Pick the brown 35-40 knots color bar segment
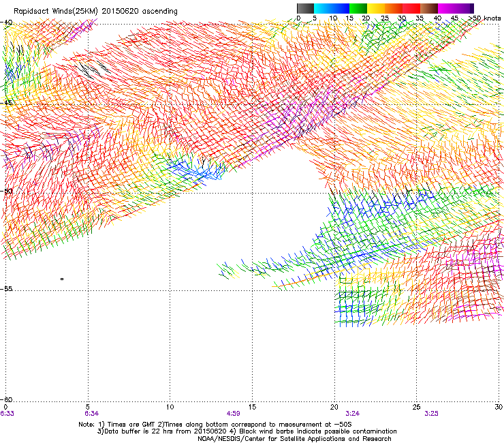The image size is (504, 443). pos(429,8)
